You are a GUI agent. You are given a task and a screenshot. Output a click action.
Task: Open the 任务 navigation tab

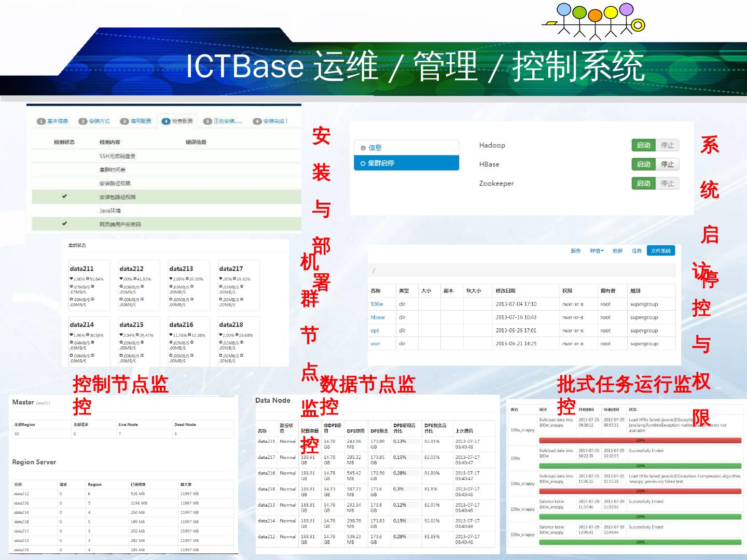637,251
